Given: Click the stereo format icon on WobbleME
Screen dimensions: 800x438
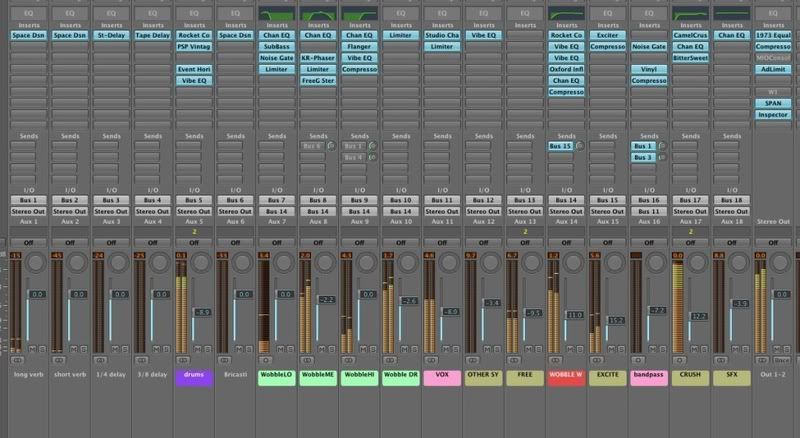Looking at the screenshot, I should click(x=307, y=360).
